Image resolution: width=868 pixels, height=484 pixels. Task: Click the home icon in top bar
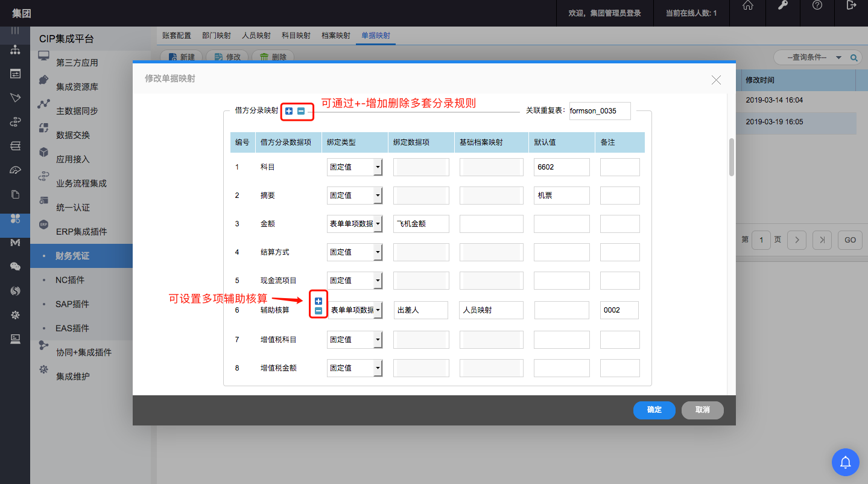click(x=747, y=5)
